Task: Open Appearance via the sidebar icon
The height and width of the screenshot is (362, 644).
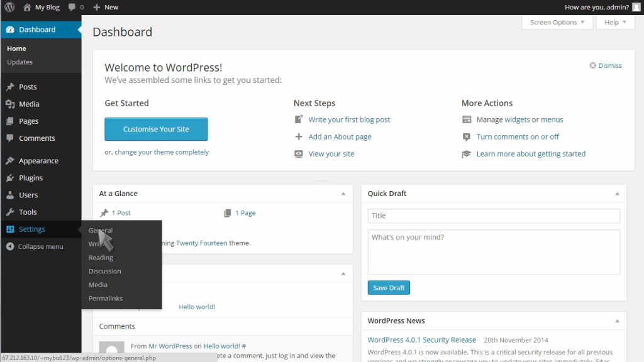Action: point(10,160)
